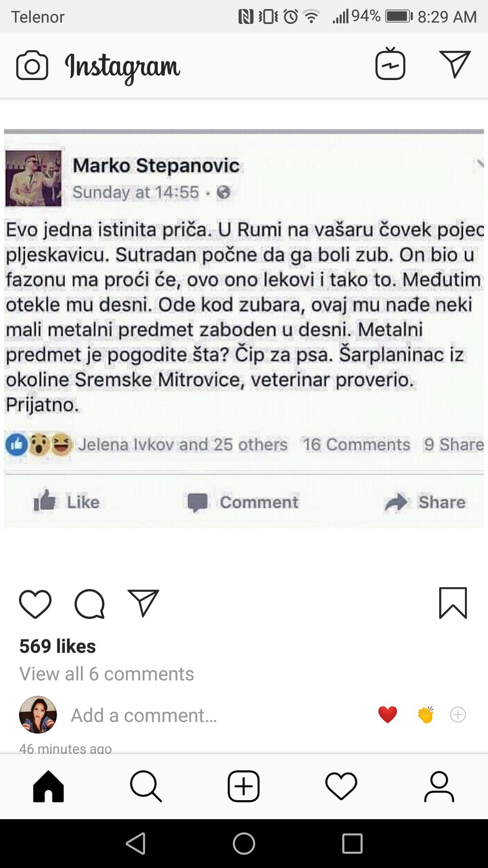The height and width of the screenshot is (868, 488).
Task: View all 6 comments
Action: click(x=106, y=674)
